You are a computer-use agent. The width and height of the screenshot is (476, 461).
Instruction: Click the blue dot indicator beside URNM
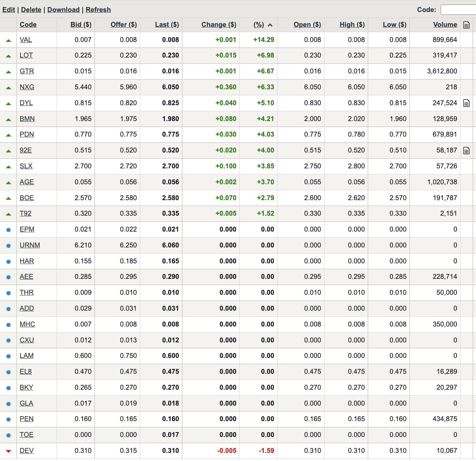tap(8, 245)
